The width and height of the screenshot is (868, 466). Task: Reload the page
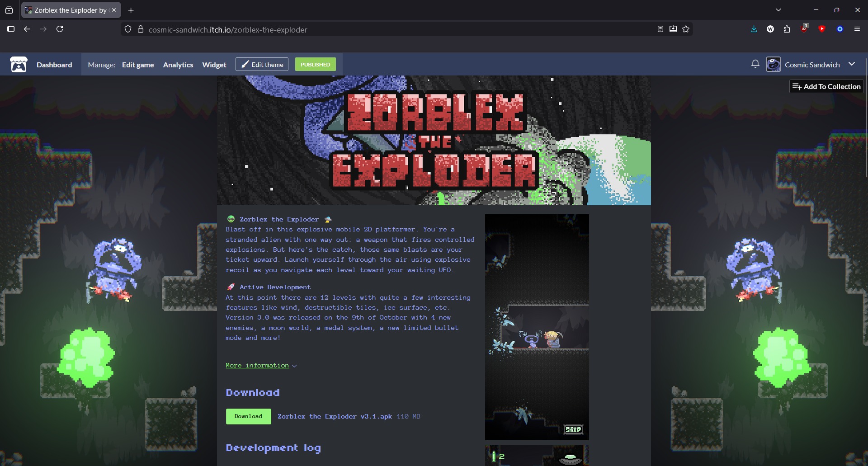pos(60,29)
